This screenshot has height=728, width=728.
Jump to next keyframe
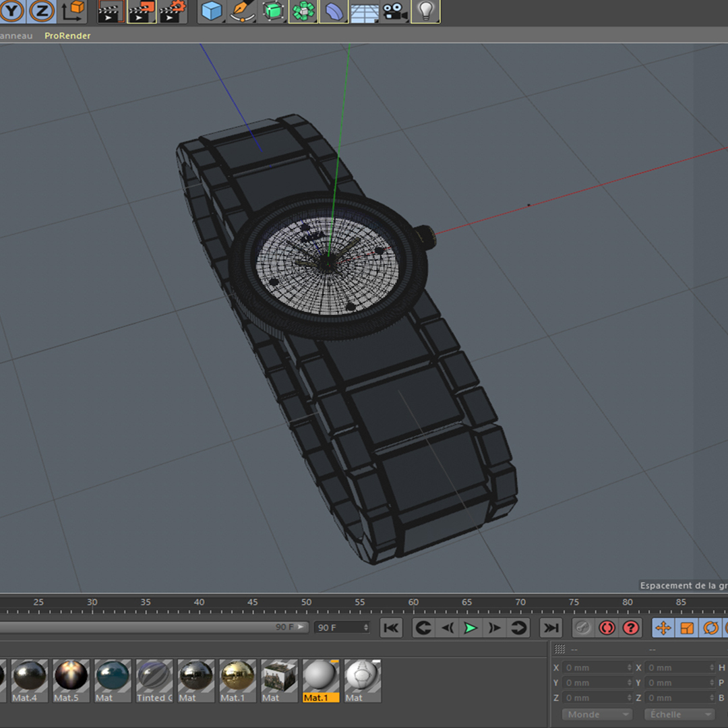(x=518, y=628)
